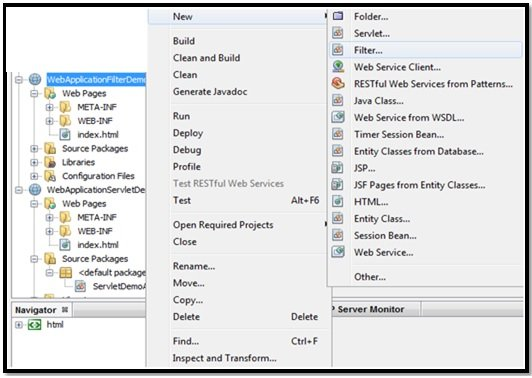Viewport: 532px width, 378px height.
Task: Collapse the default package node
Action: click(50, 272)
